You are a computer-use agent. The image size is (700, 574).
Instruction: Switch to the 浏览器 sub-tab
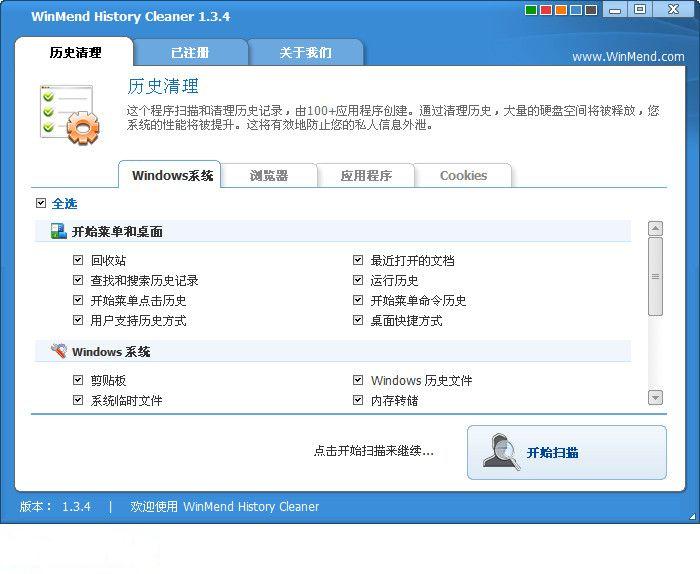pos(269,176)
